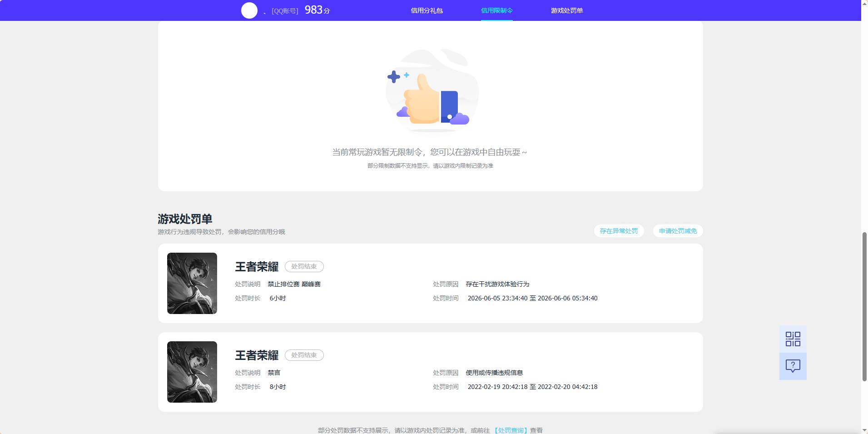Viewport: 868px width, 434px height.
Task: Click the 2026-06-05 23:34:40 penalty time range
Action: (532, 298)
